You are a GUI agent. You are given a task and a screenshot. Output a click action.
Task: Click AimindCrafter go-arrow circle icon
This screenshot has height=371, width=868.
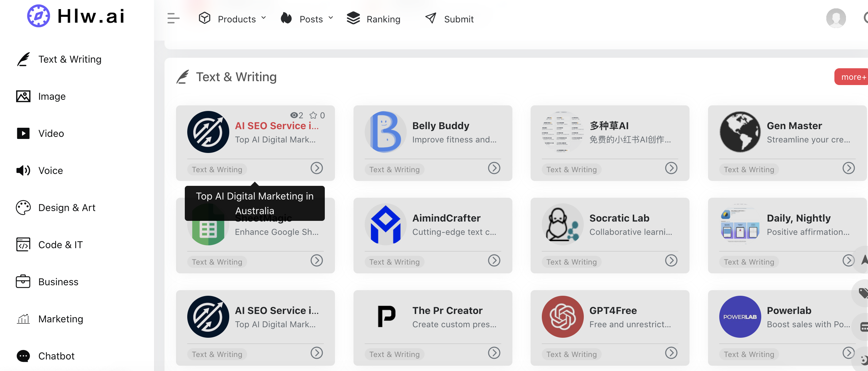494,261
